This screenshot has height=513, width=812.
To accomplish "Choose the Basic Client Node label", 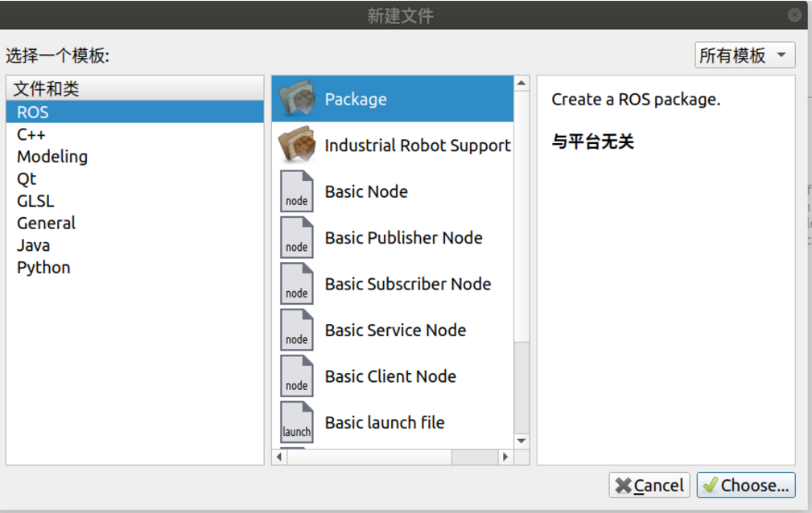I will [390, 376].
